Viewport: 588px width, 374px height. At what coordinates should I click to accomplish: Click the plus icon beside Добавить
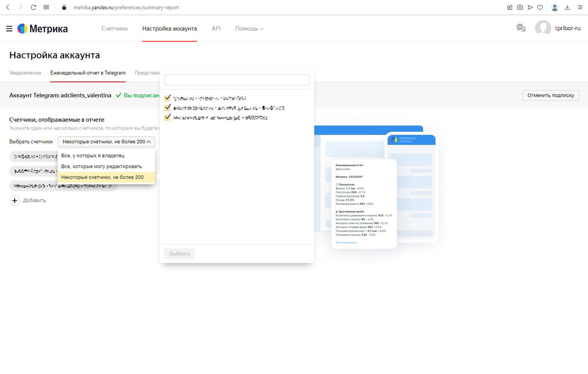(x=15, y=200)
